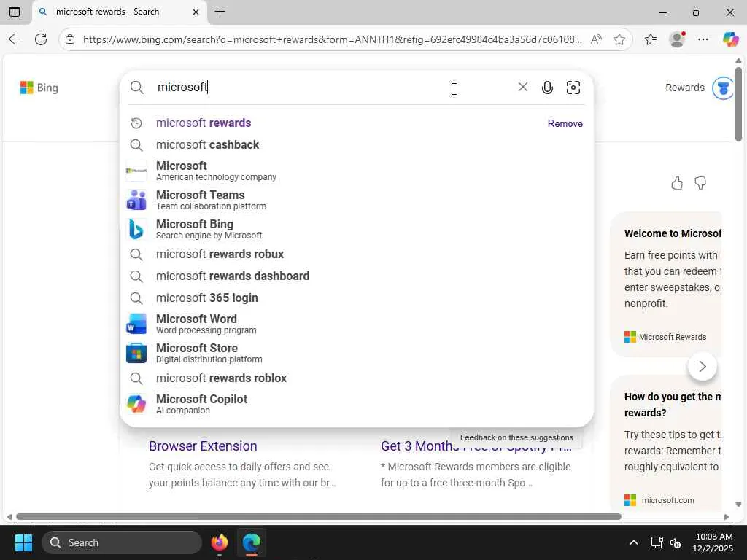Select the 'microsoft rewards' history suggestion
747x560 pixels.
point(357,122)
